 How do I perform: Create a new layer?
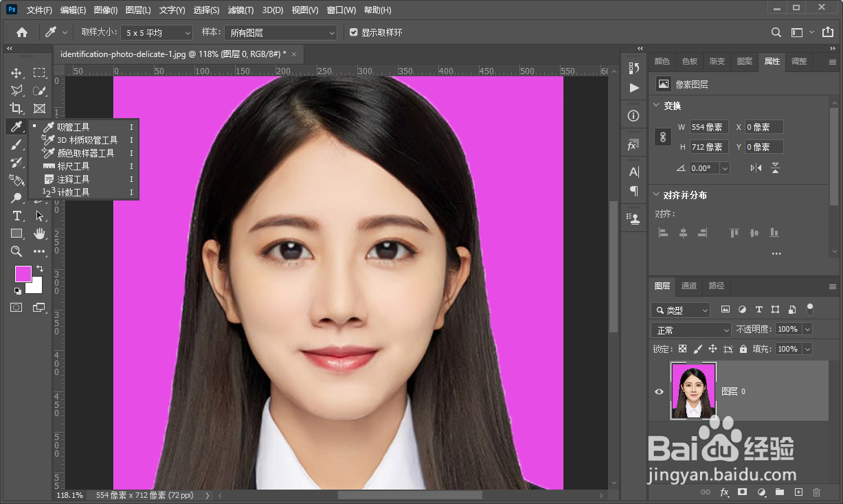click(x=798, y=492)
